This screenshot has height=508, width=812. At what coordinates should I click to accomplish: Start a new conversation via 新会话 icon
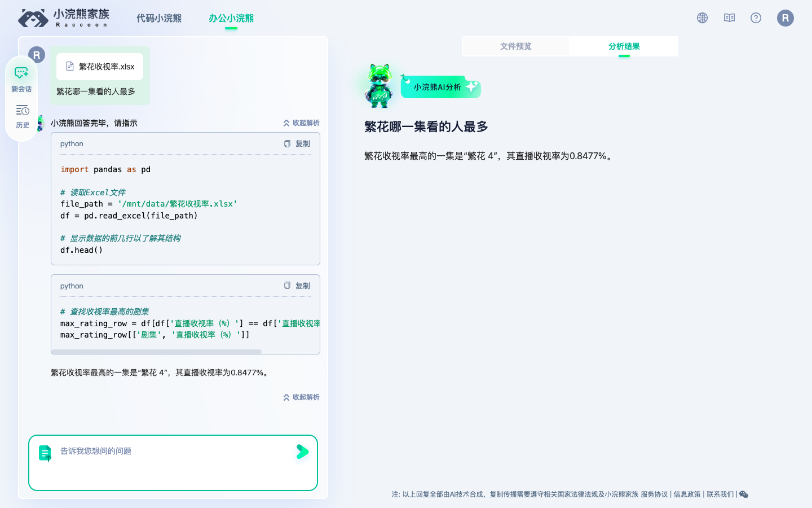pos(21,78)
